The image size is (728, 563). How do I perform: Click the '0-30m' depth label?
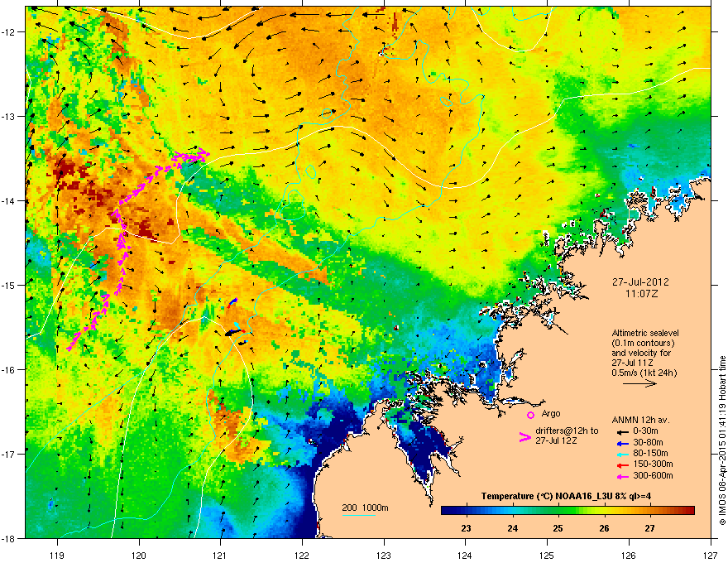tap(645, 431)
